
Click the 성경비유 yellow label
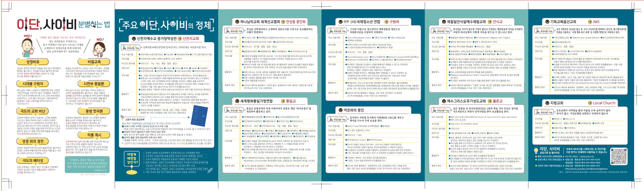(x=33, y=62)
